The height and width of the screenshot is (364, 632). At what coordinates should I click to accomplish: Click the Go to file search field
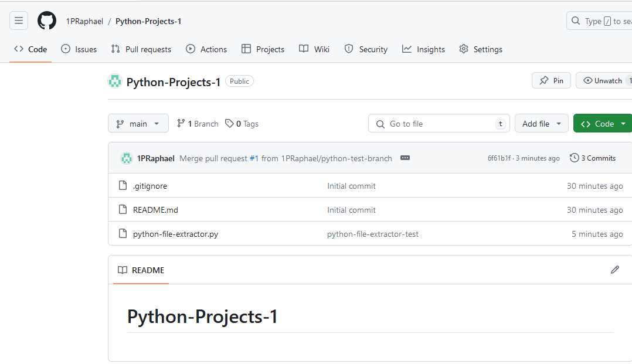pos(439,124)
